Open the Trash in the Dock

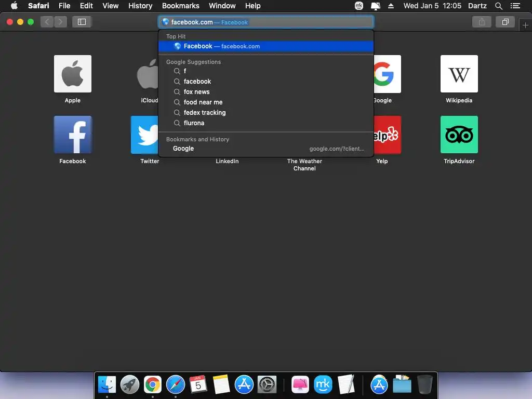(x=425, y=385)
